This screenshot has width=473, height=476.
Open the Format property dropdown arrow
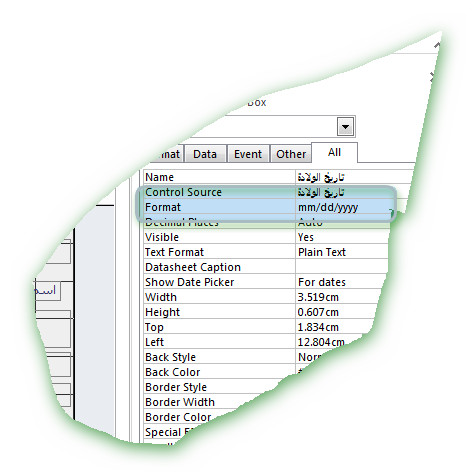pyautogui.click(x=391, y=211)
